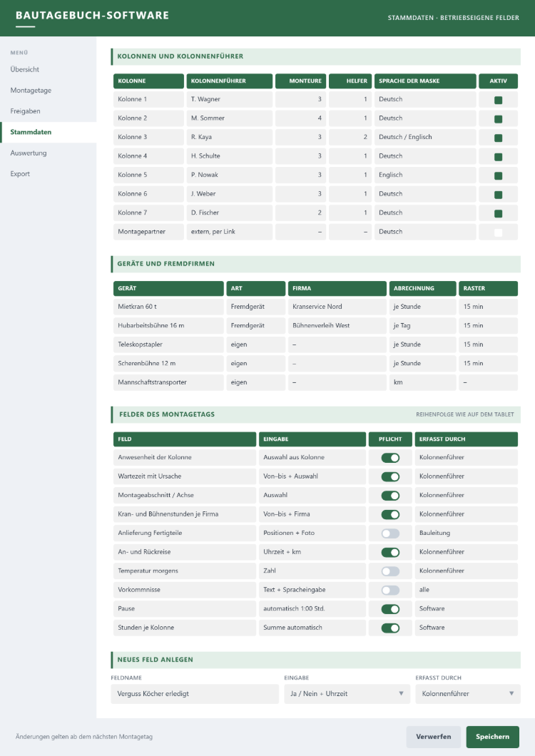Viewport: 535px width, 756px height.
Task: Click the Raster cell for Mietkran 60 t
Action: coord(488,307)
